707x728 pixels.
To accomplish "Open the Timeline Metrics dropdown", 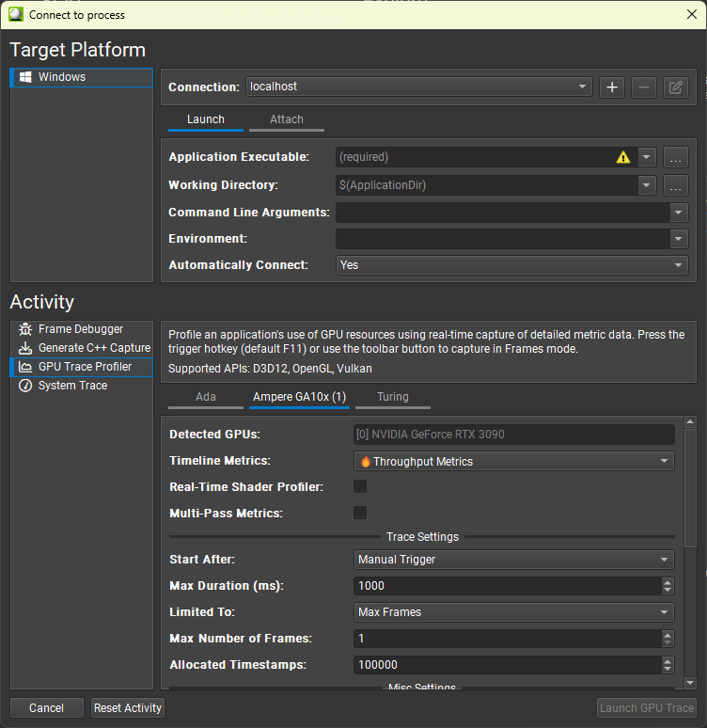I will point(513,462).
